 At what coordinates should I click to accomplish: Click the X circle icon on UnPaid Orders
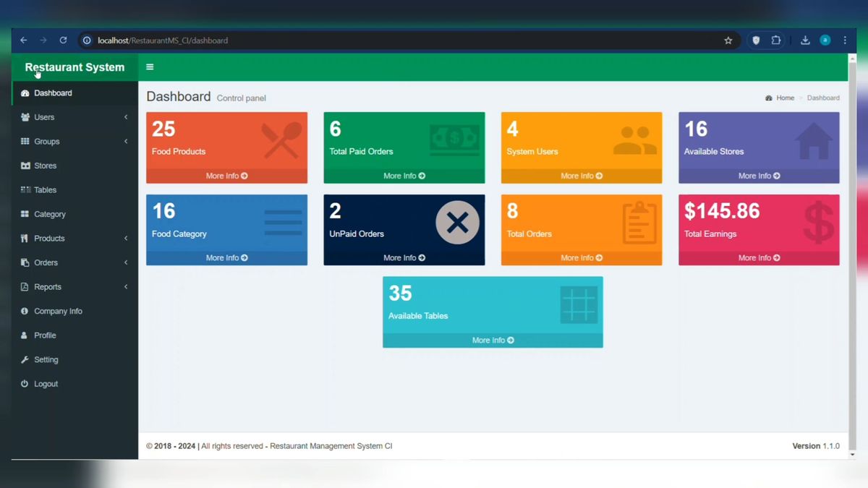pos(457,223)
